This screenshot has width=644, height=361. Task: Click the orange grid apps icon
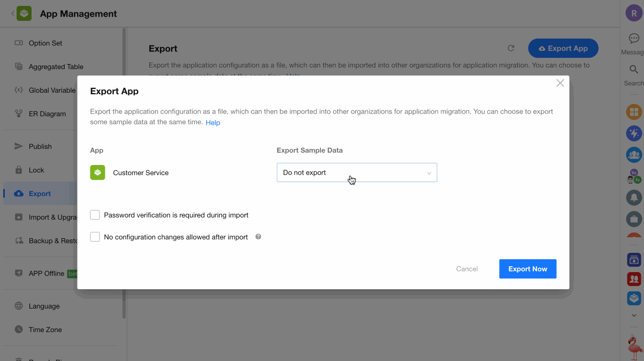(634, 112)
